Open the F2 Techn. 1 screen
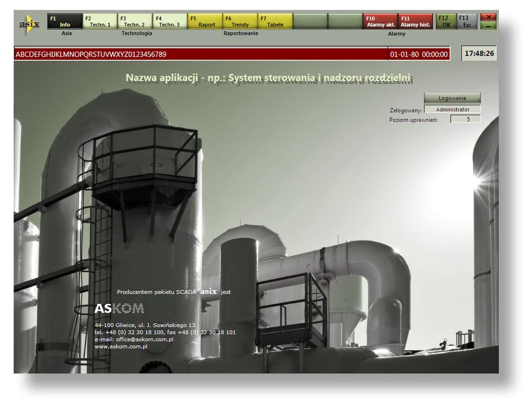The height and width of the screenshot is (401, 532). (100, 21)
